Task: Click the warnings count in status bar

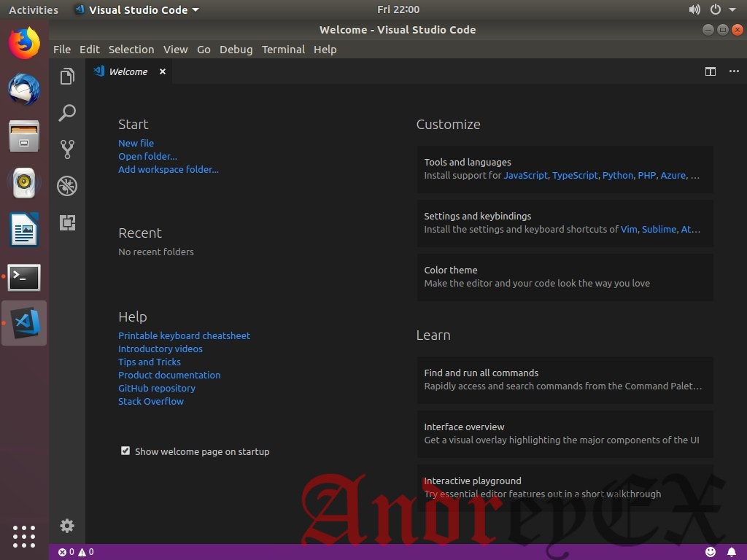Action: (86, 552)
